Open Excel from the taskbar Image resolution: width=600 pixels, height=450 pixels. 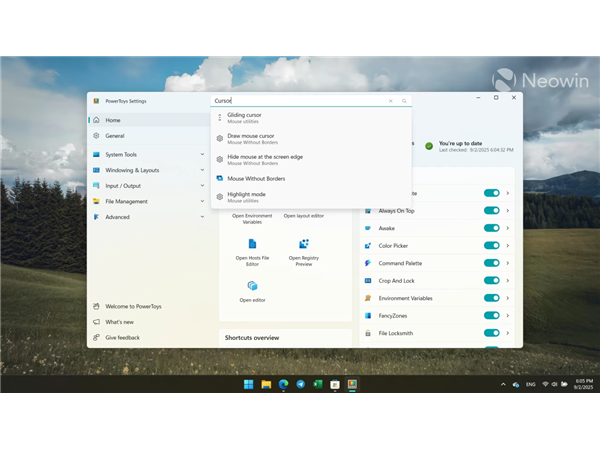tap(318, 384)
